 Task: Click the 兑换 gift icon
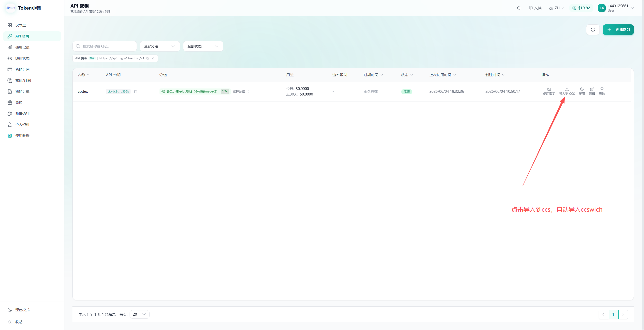tap(10, 103)
